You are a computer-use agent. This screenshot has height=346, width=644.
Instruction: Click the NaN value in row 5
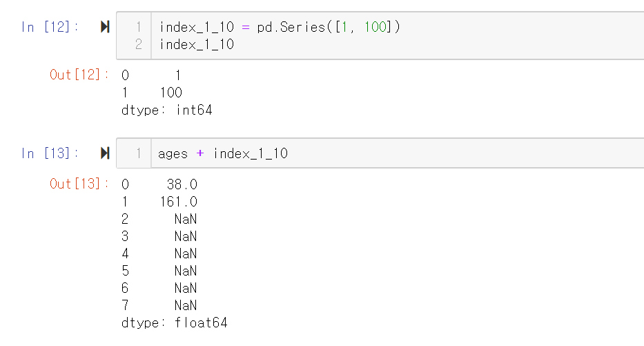click(186, 271)
